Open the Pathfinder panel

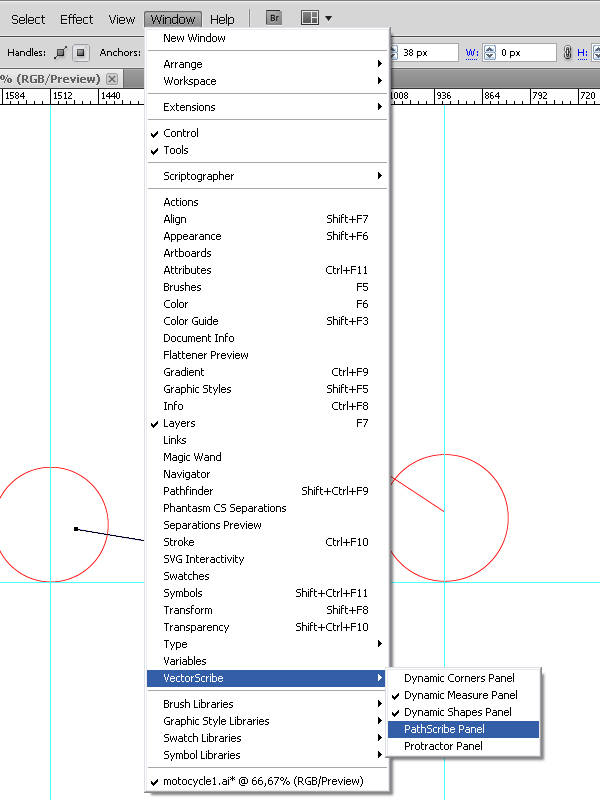267,491
